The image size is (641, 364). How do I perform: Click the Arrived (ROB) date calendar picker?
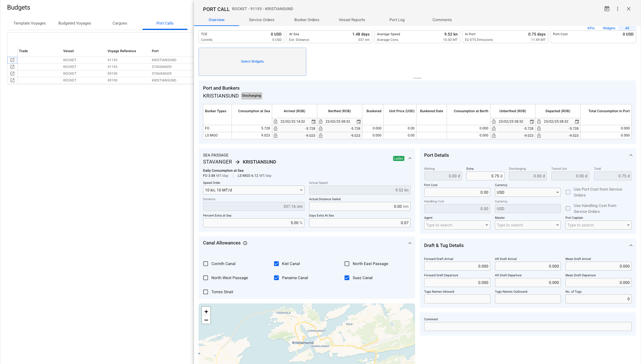[313, 122]
